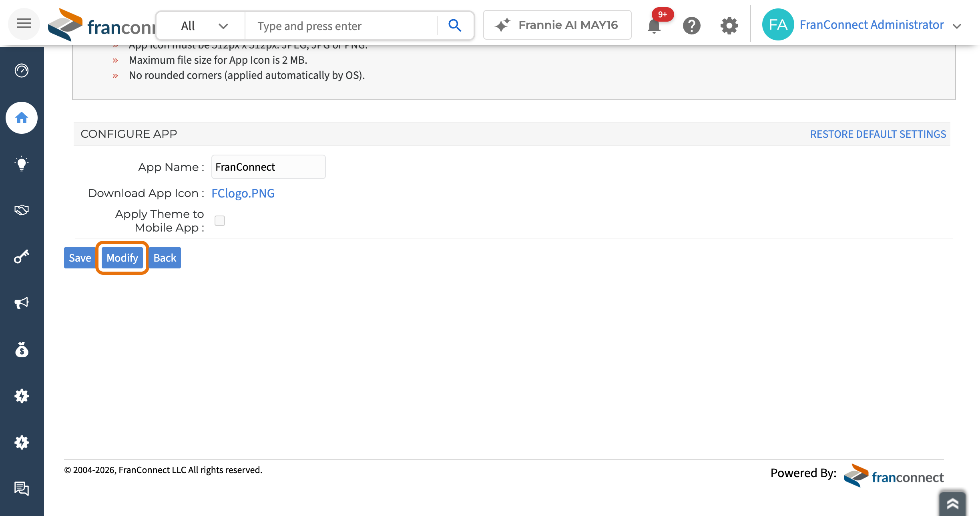
Task: Open notifications bell
Action: click(x=654, y=26)
